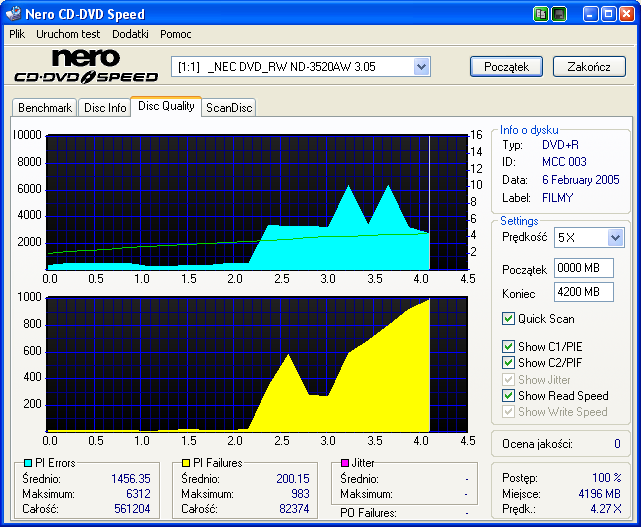Image resolution: width=641 pixels, height=527 pixels.
Task: Open the drive selection dropdown arrow
Action: (x=421, y=67)
